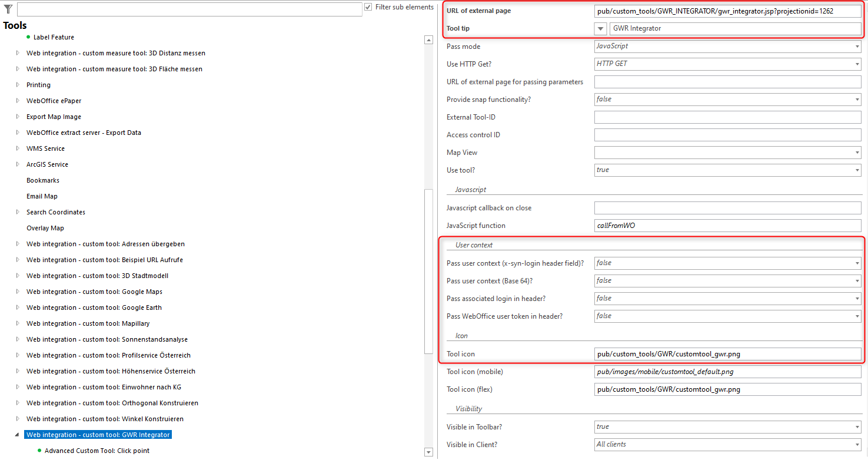The height and width of the screenshot is (463, 868).
Task: Click the scroll-up arrow on the Tools scrollbar
Action: [429, 40]
